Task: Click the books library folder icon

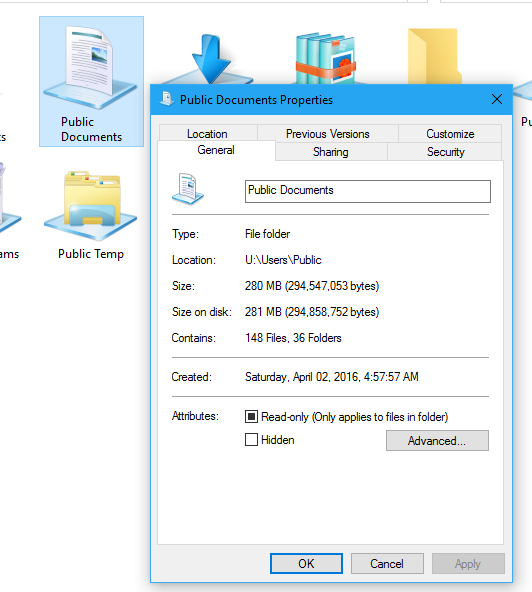Action: click(325, 59)
